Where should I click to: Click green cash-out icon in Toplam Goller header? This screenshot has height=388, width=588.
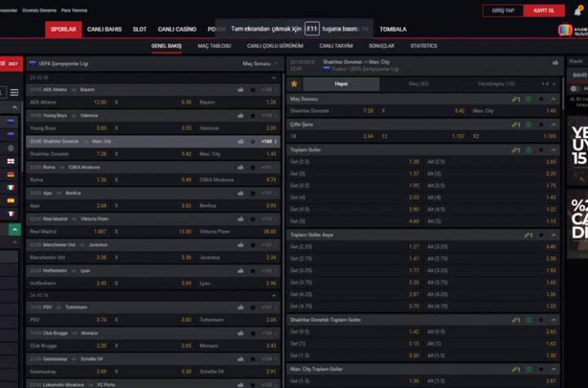pos(528,150)
